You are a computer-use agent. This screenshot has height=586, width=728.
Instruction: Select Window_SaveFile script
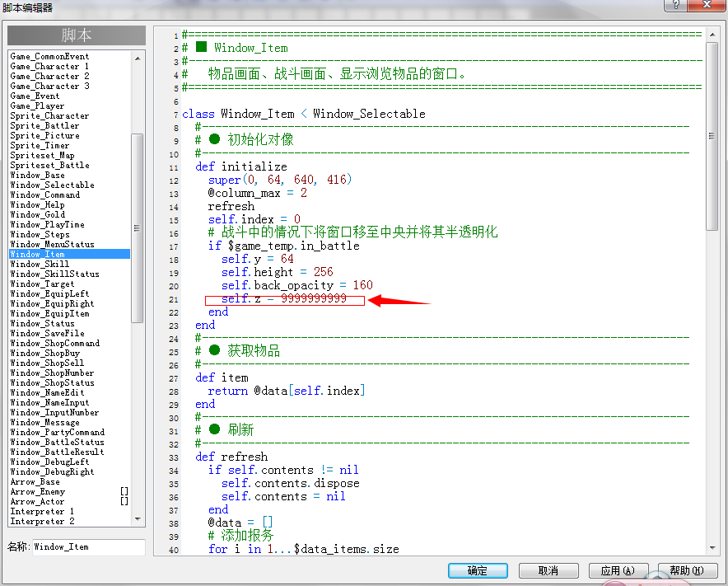click(48, 333)
